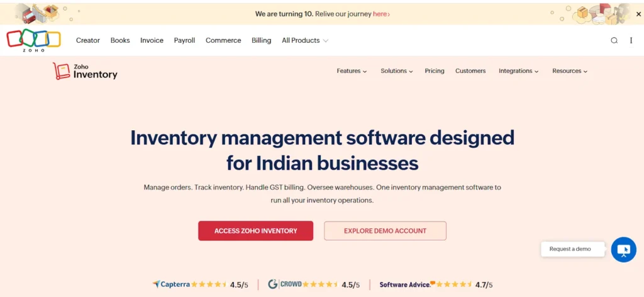Screen dimensions: 644x297
Task: Follow the 'here' link in the banner
Action: point(380,14)
